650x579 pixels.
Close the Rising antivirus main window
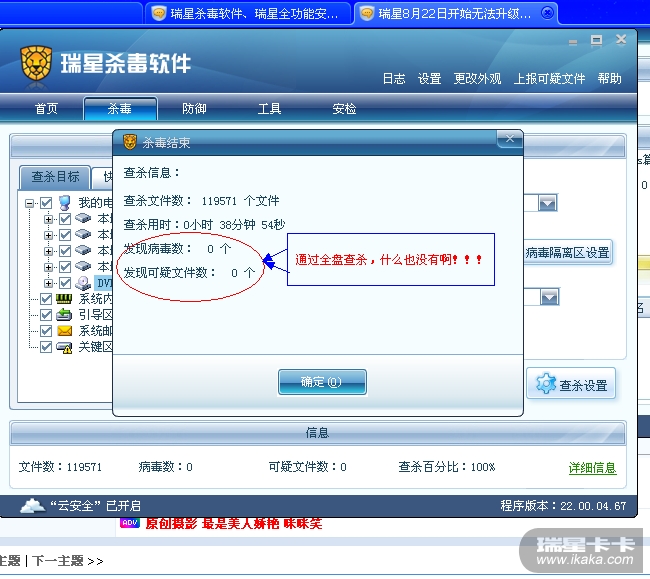(621, 40)
